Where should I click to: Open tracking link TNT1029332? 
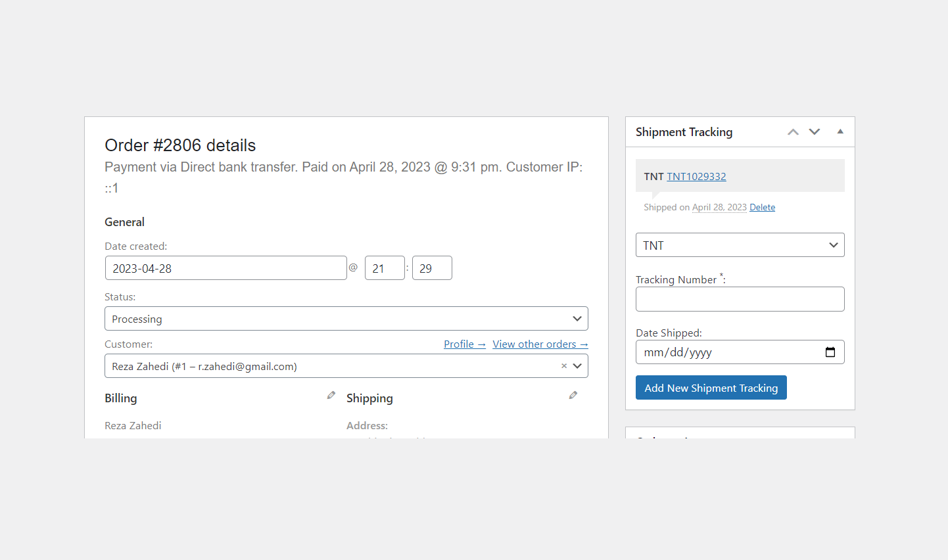(696, 176)
